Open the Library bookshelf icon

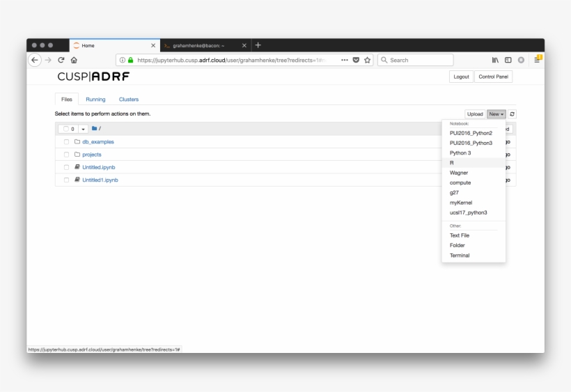tap(495, 60)
